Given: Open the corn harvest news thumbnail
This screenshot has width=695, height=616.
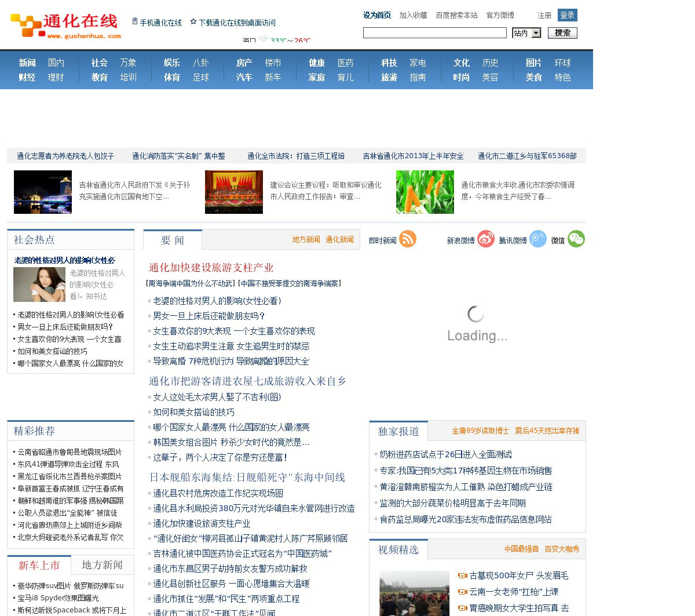Looking at the screenshot, I should point(425,192).
